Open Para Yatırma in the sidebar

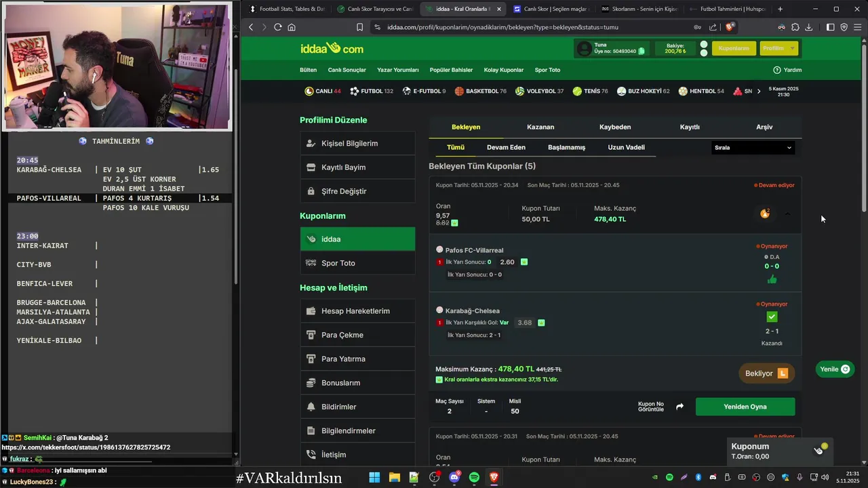[x=357, y=359]
